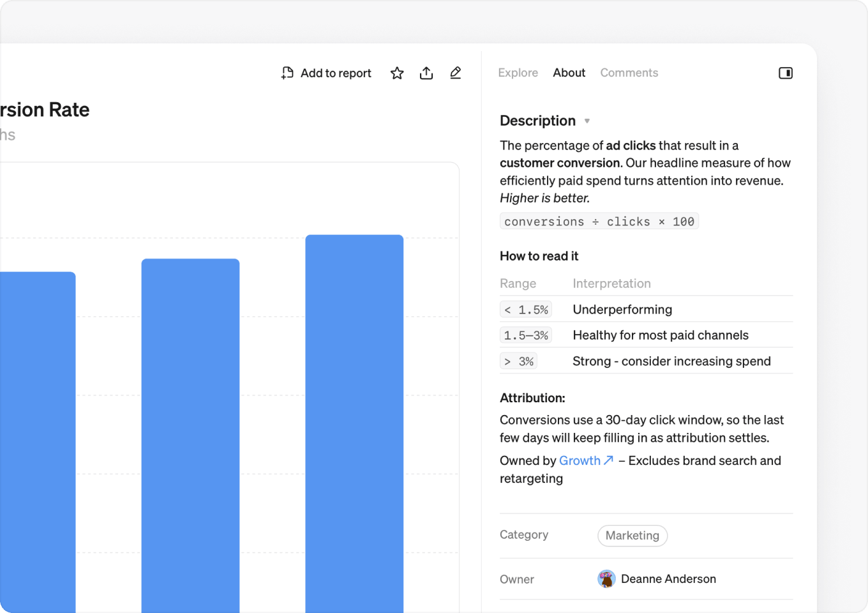Click the Attribution heading

click(533, 398)
